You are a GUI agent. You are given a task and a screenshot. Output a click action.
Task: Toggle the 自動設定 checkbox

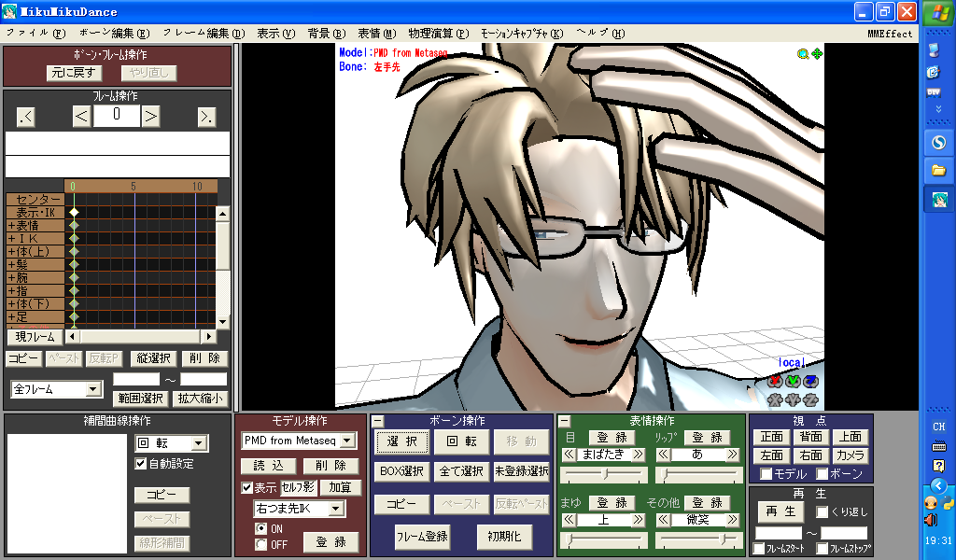141,464
